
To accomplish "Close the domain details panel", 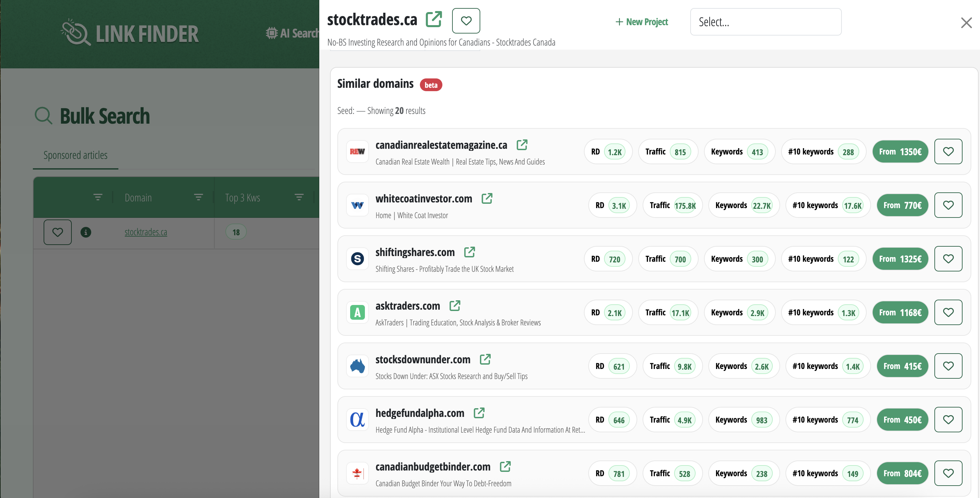I will point(966,23).
